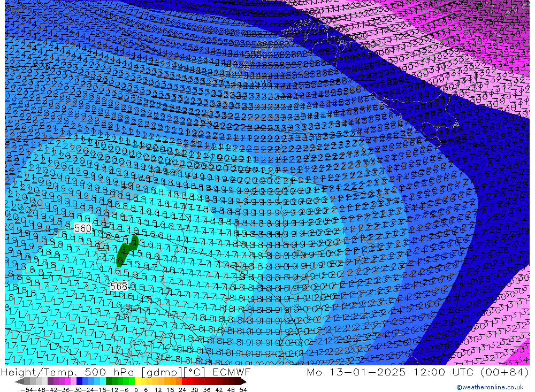Pick the bright red swatch above 24 in legend
535x392 pixels.
185,381
